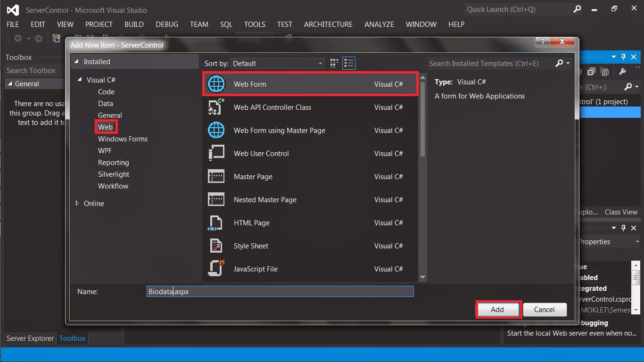Switch to the Class View tab

click(621, 212)
